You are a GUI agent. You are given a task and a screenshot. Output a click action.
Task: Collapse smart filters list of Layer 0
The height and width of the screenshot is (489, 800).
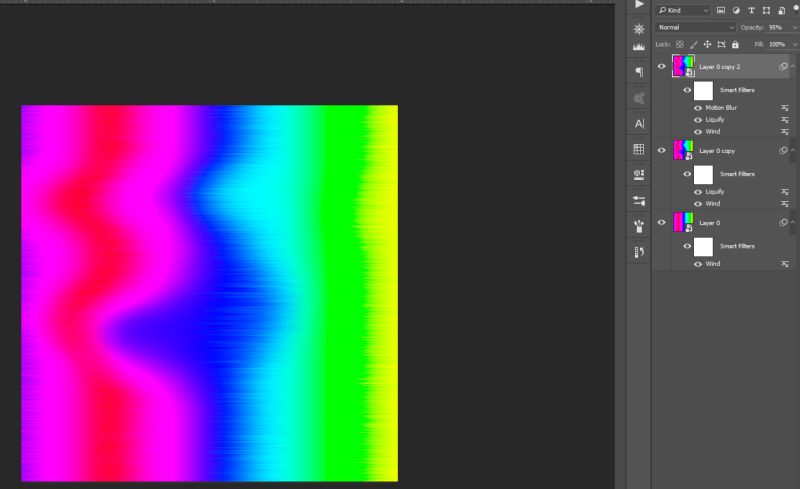coord(793,223)
